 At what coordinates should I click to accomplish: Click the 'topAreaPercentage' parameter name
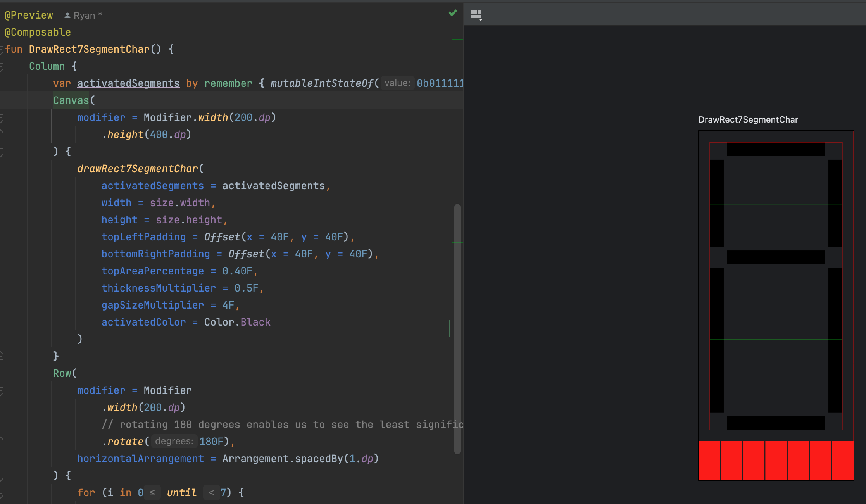tap(152, 271)
